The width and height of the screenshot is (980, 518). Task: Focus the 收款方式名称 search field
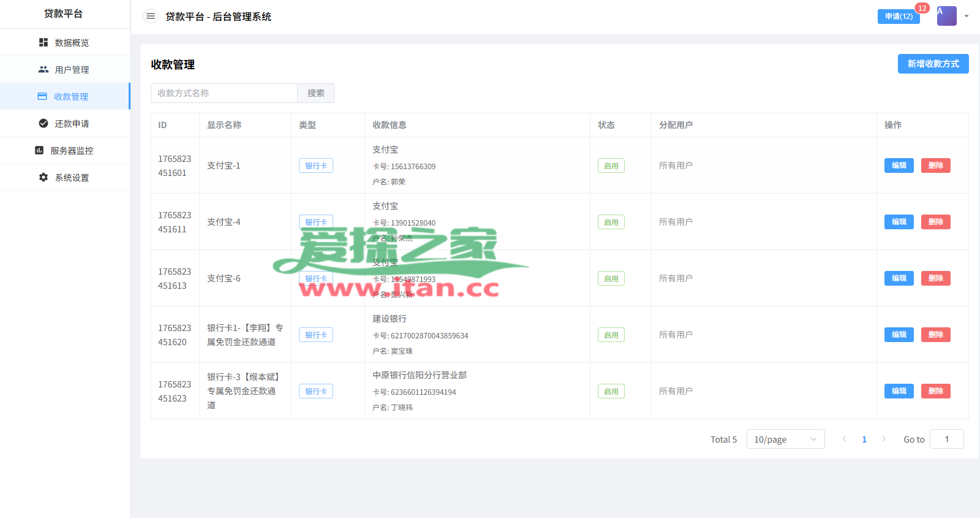(224, 93)
